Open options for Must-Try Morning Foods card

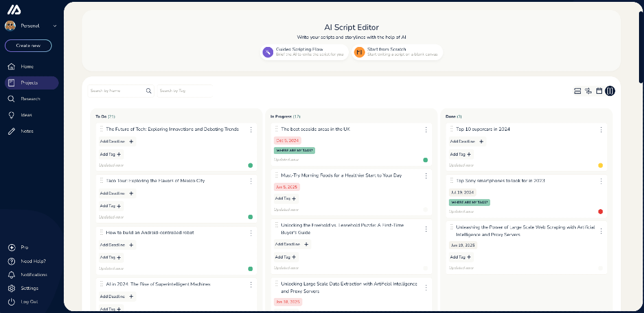(426, 176)
